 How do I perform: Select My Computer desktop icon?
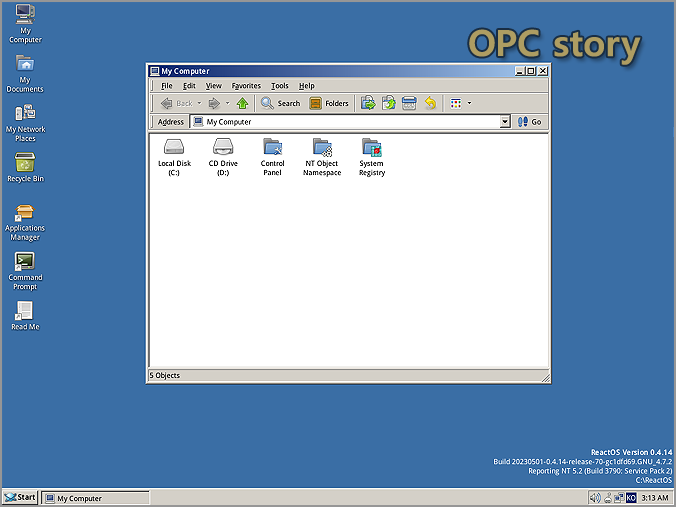point(25,24)
